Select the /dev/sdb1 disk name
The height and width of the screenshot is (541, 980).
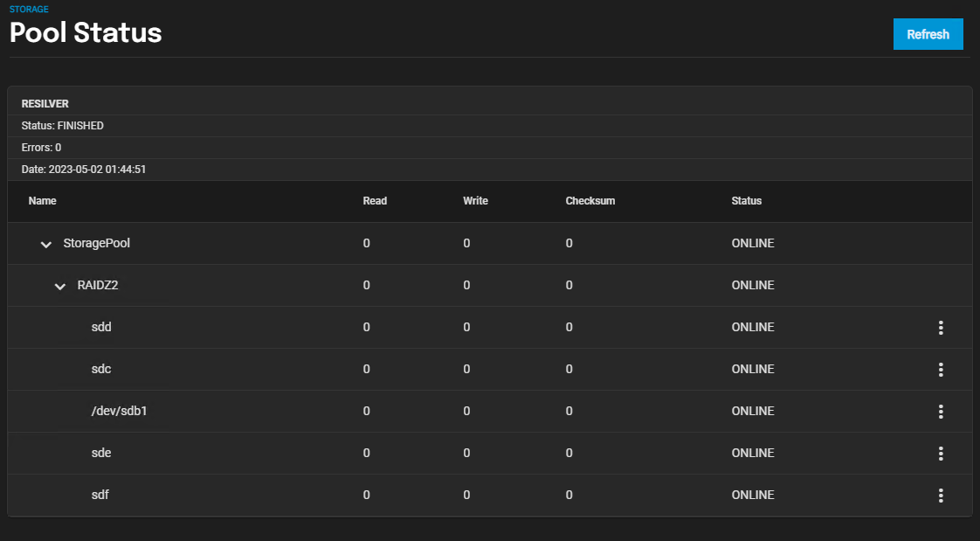pos(119,411)
